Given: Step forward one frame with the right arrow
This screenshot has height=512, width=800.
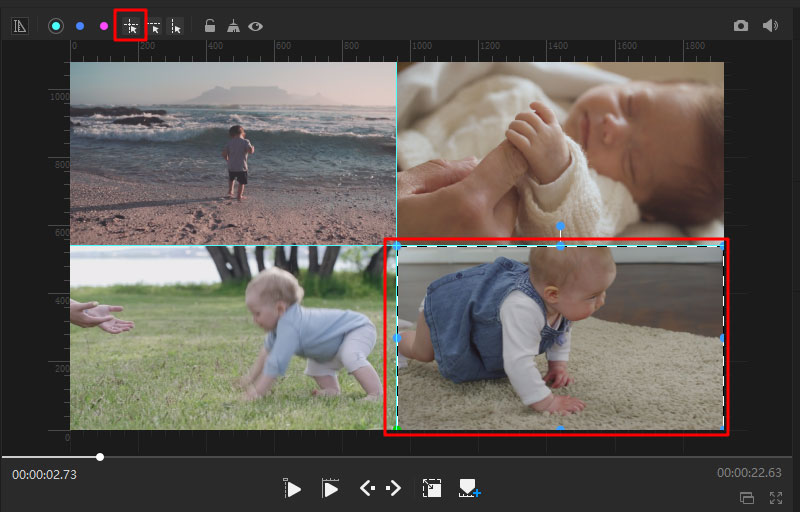Looking at the screenshot, I should pos(394,488).
